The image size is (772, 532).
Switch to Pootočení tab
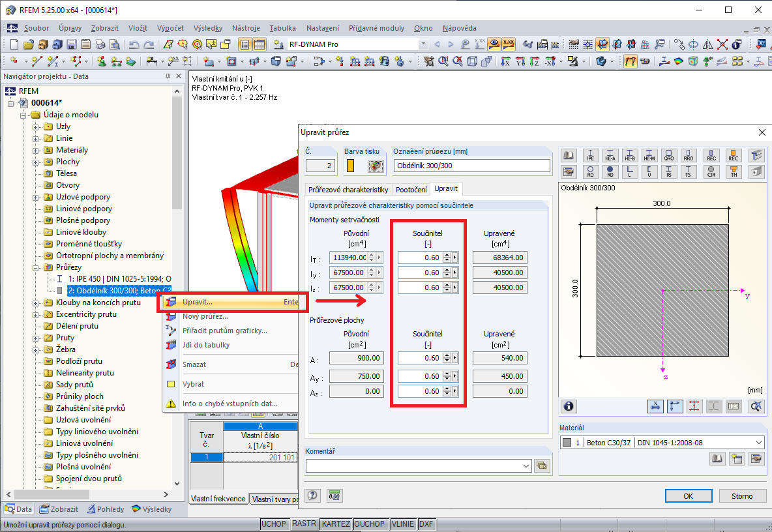pos(411,190)
